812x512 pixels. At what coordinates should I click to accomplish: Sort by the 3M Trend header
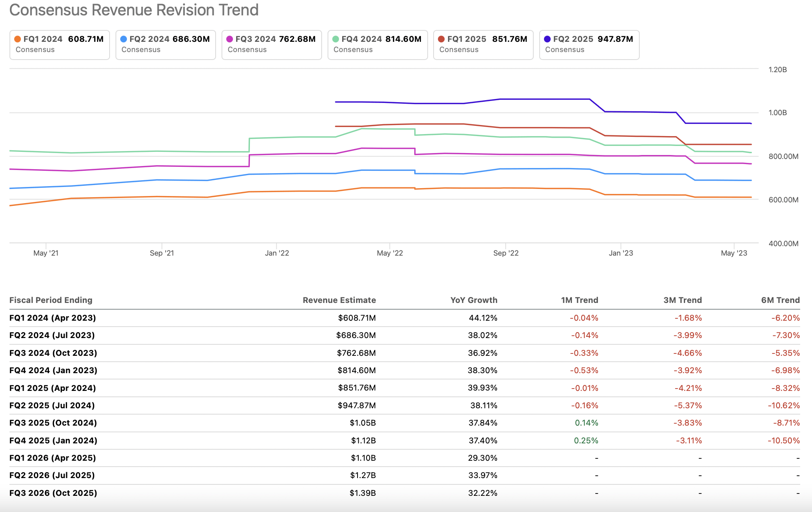[682, 300]
